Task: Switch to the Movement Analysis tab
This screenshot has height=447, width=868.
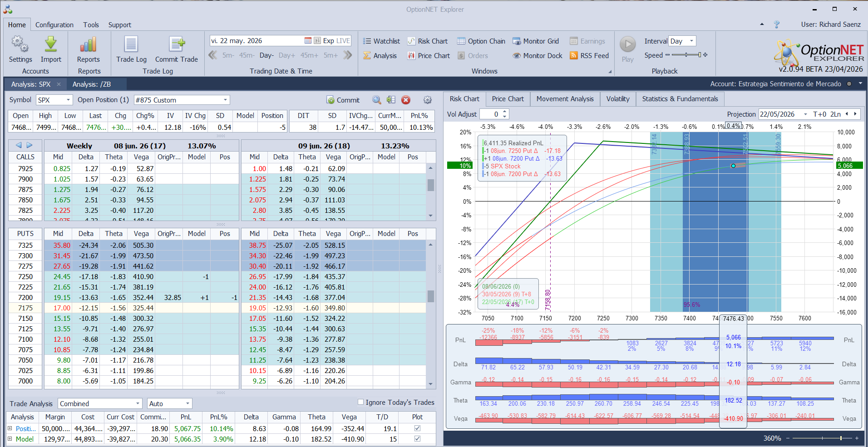Action: click(x=565, y=99)
